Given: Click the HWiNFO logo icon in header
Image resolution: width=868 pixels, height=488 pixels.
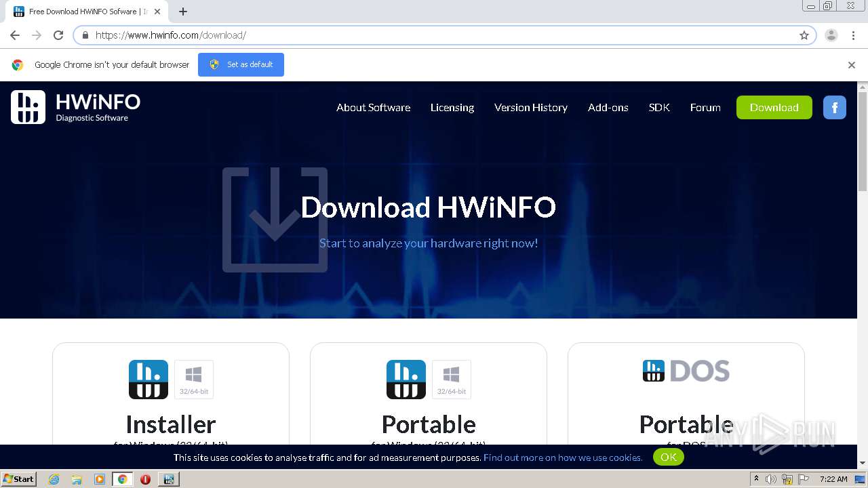Looking at the screenshot, I should click(x=28, y=107).
